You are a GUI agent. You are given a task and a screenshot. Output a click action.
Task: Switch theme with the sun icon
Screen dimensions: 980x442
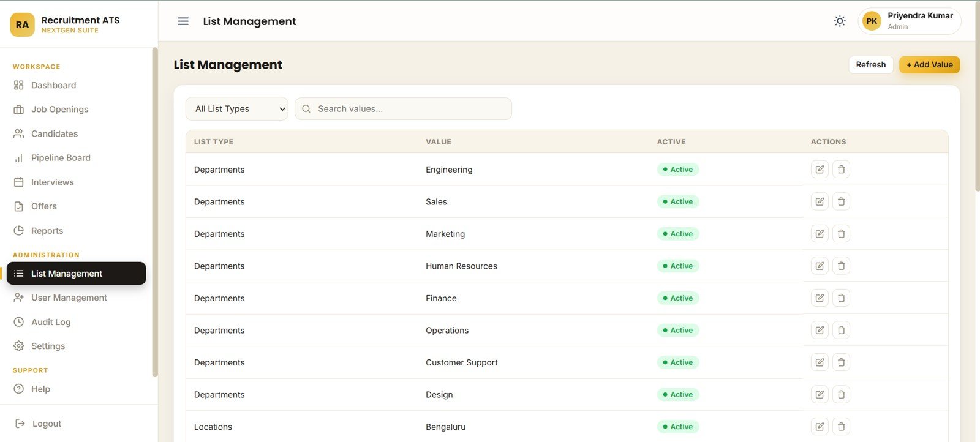pos(840,21)
